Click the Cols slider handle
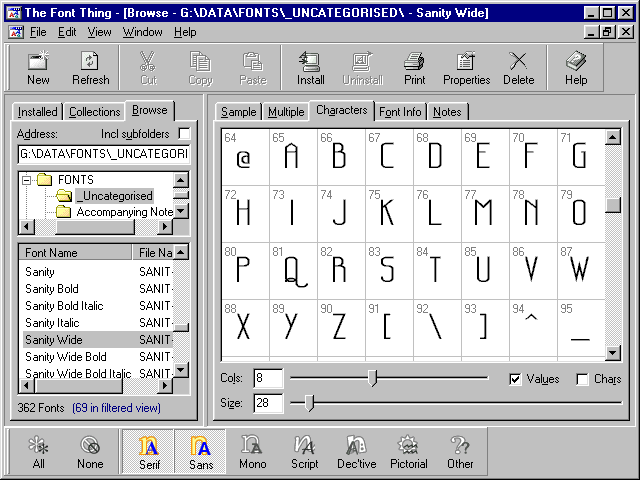This screenshot has width=640, height=480. (372, 378)
